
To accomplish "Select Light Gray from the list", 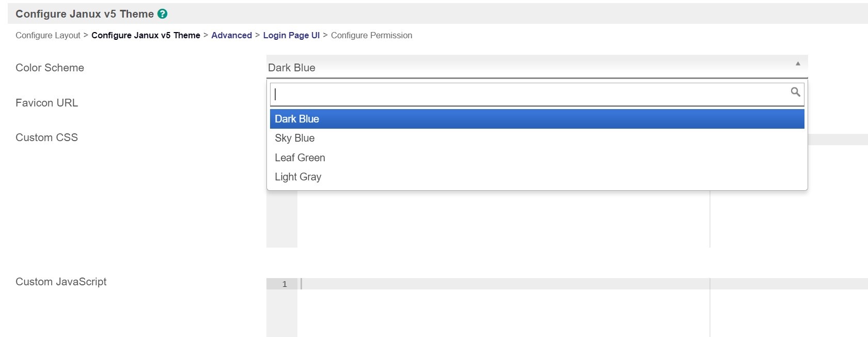I will pyautogui.click(x=298, y=177).
